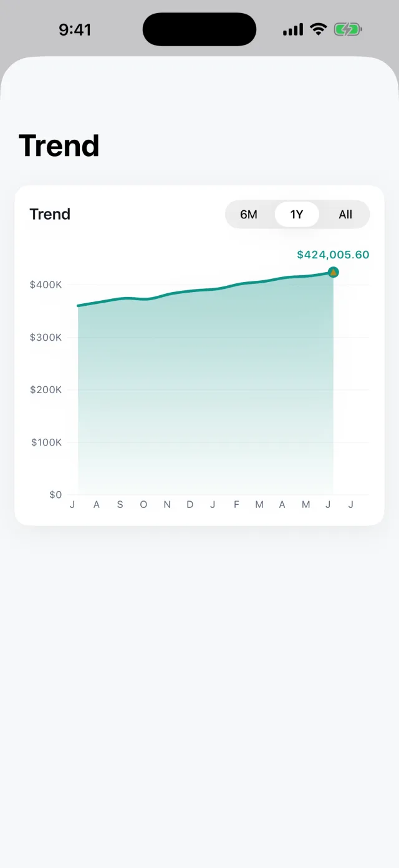Screen dimensions: 399x868
Task: Tap the $300K axis label
Action: [46, 337]
